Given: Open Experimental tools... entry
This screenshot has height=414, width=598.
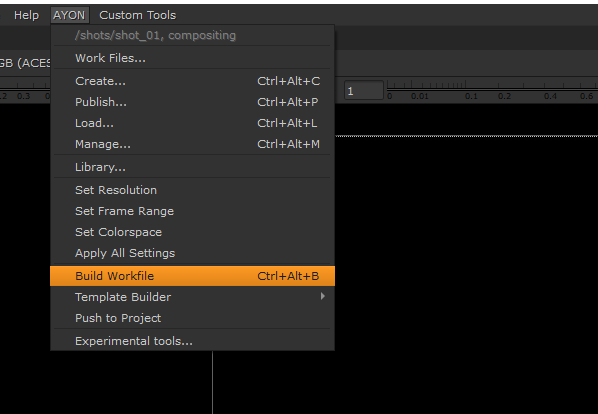Looking at the screenshot, I should pyautogui.click(x=193, y=341).
